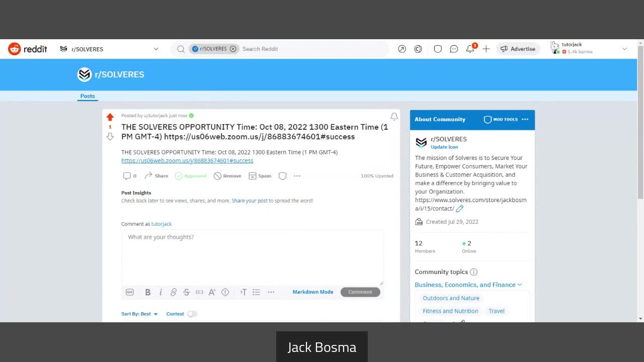Edit the community description pencil icon
This screenshot has height=362, width=644.
[x=459, y=208]
